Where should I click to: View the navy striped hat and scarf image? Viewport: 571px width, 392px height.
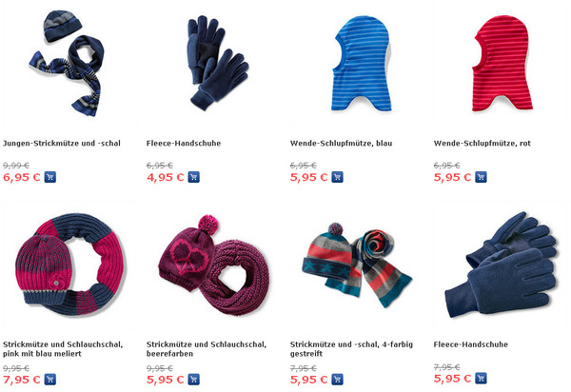tap(67, 64)
